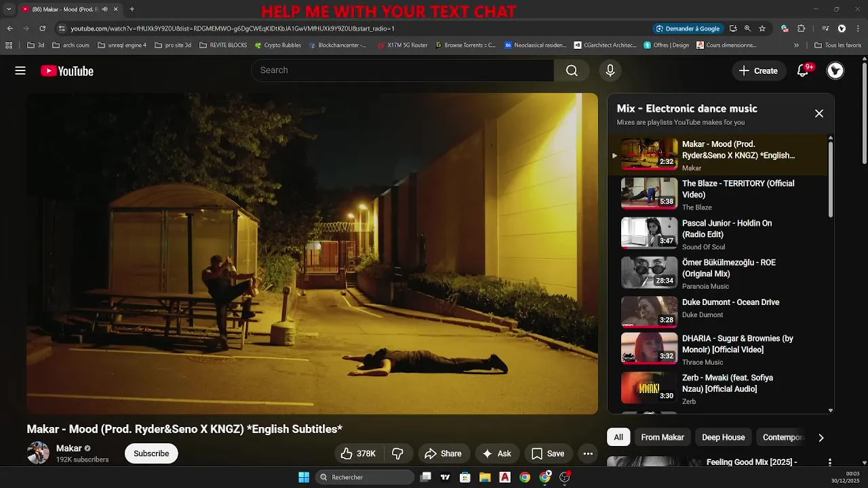Play Zerb - Mwaki from the mix
The height and width of the screenshot is (488, 868).
[717, 389]
